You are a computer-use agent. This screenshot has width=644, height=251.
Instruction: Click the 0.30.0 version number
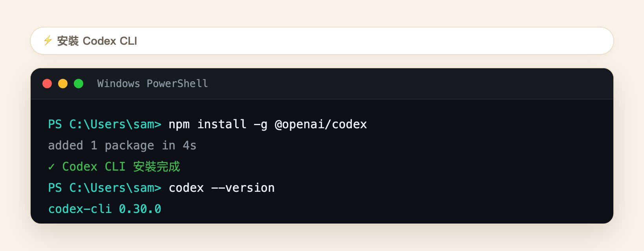[140, 209]
